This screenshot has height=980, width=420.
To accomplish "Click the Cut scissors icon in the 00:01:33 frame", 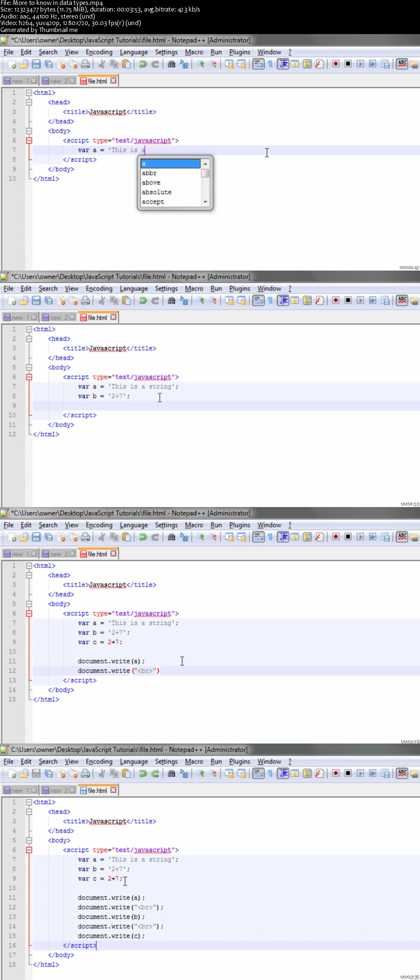I will [101, 301].
